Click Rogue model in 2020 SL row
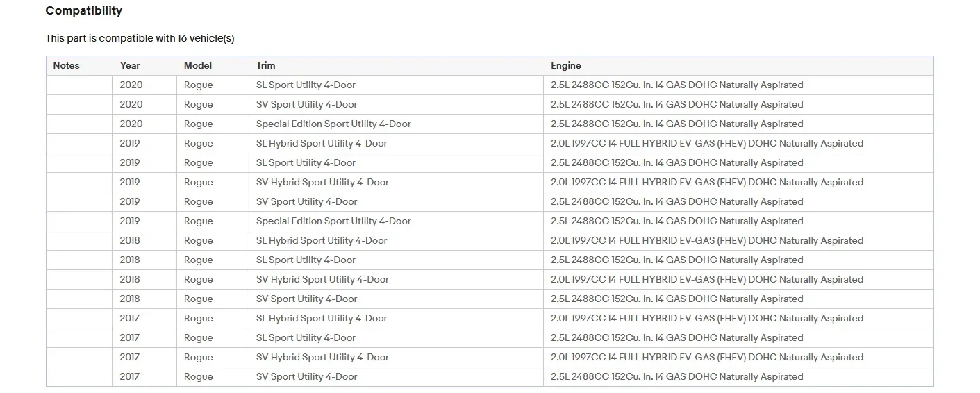 coord(199,85)
